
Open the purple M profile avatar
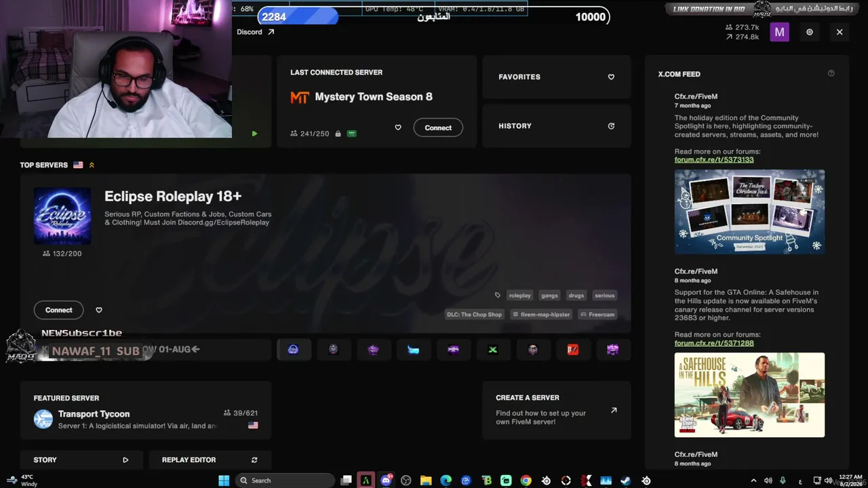click(x=779, y=32)
